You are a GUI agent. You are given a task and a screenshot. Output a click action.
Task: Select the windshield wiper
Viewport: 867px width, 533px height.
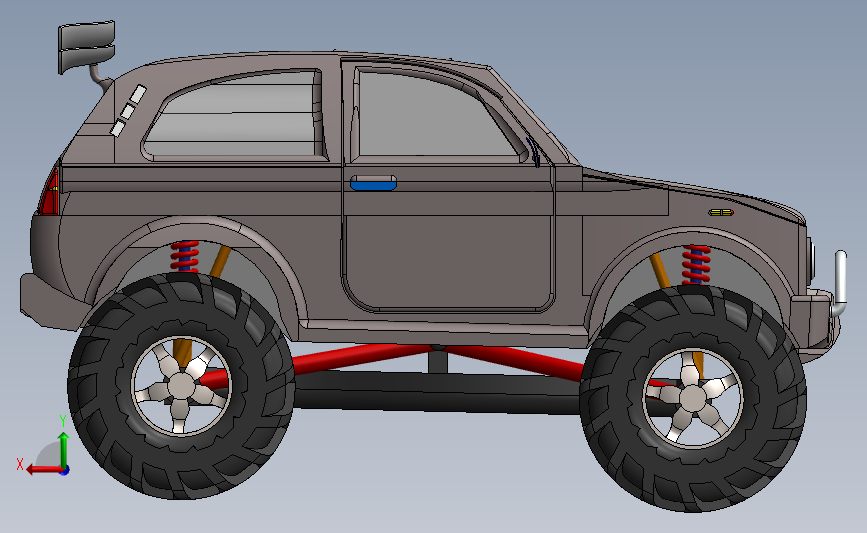point(534,152)
